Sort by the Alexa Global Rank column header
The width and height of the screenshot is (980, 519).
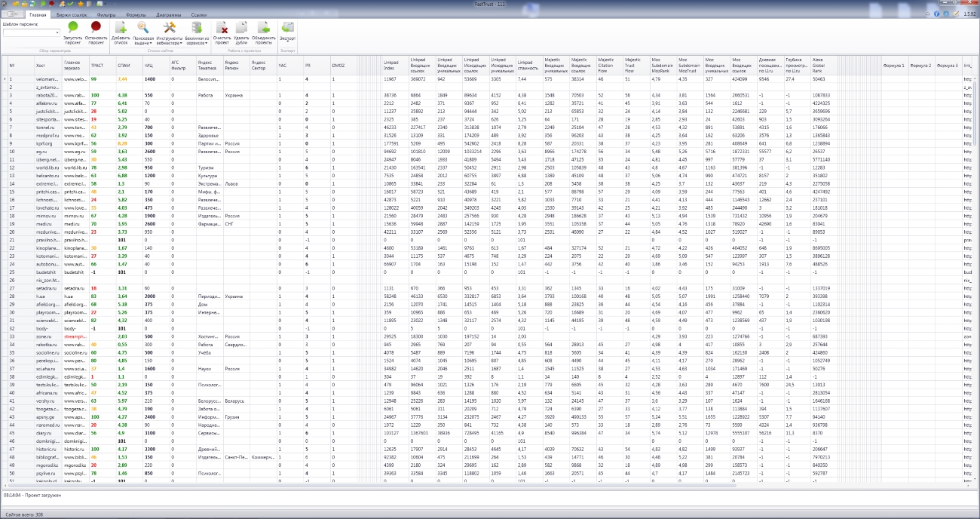point(825,66)
